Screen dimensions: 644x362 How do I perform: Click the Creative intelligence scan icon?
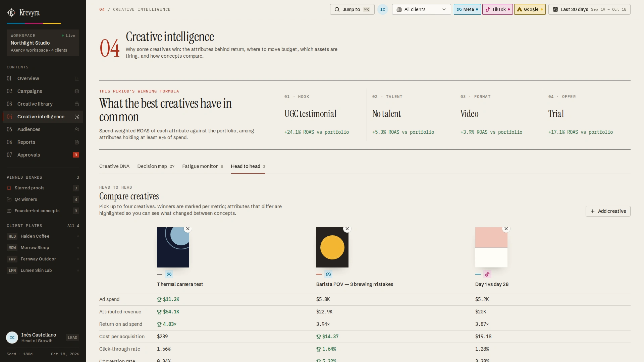click(x=77, y=117)
